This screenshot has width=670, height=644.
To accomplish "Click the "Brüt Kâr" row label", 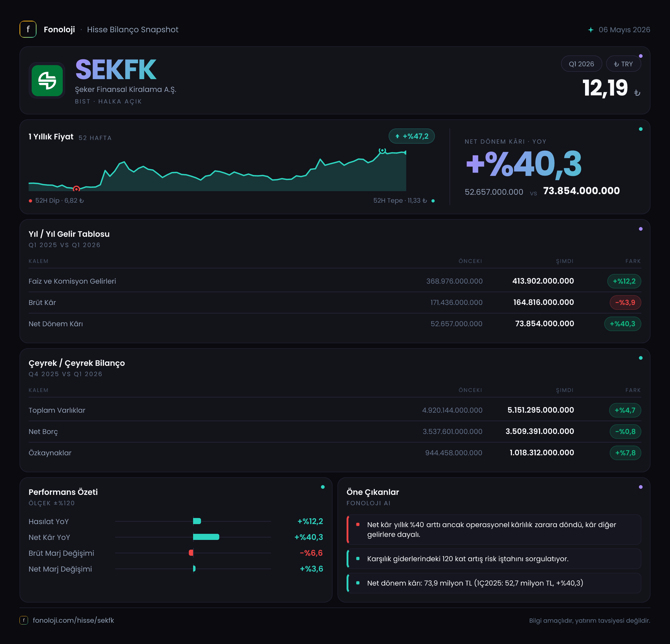I will click(42, 302).
